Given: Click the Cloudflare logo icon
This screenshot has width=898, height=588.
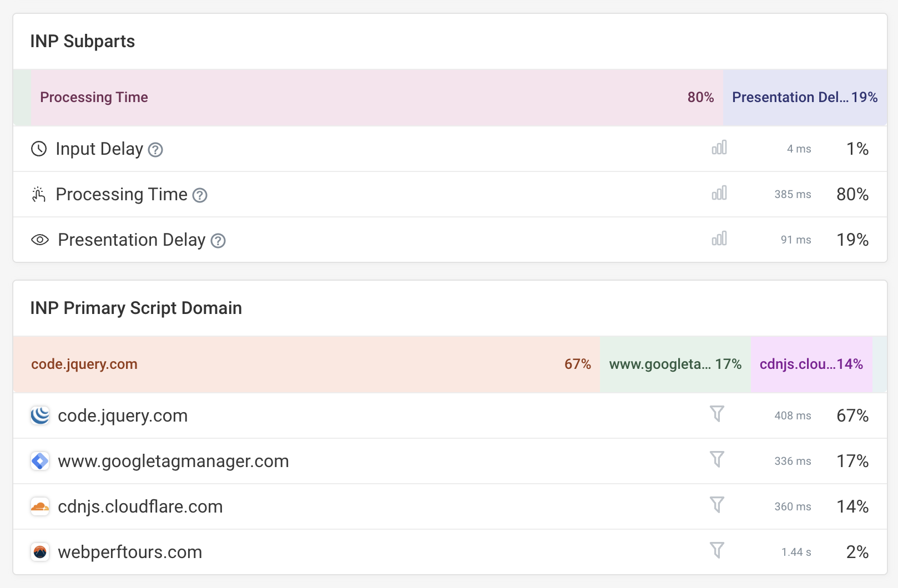Looking at the screenshot, I should (x=40, y=506).
